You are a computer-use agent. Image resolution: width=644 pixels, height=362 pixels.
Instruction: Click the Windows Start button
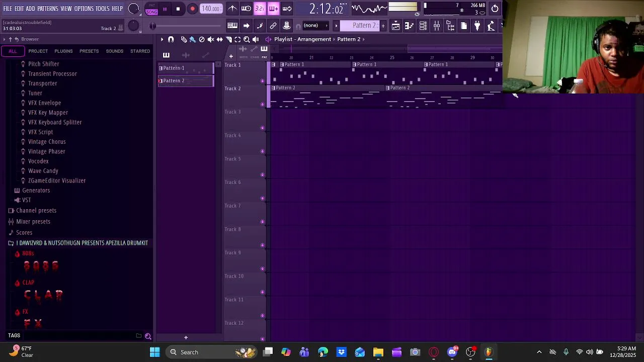154,352
